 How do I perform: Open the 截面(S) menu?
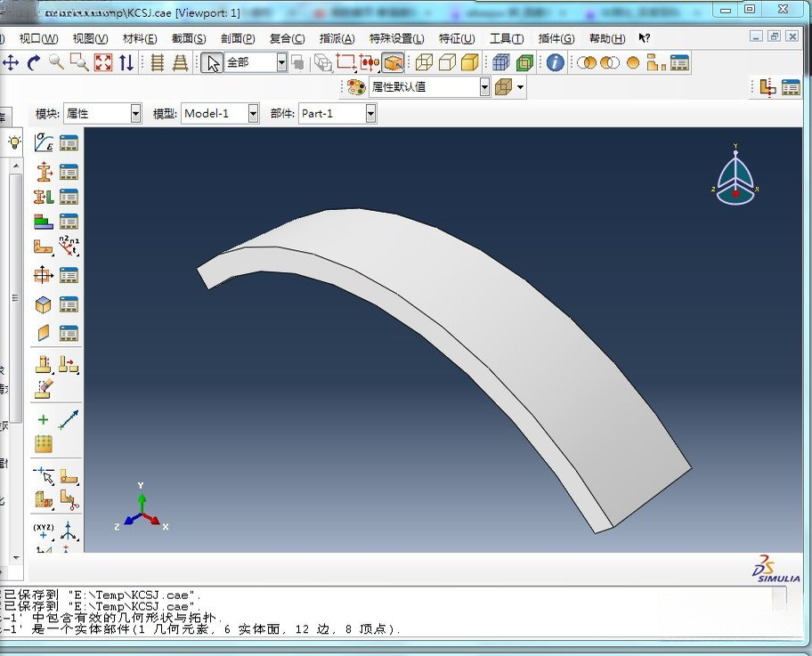pyautogui.click(x=189, y=38)
